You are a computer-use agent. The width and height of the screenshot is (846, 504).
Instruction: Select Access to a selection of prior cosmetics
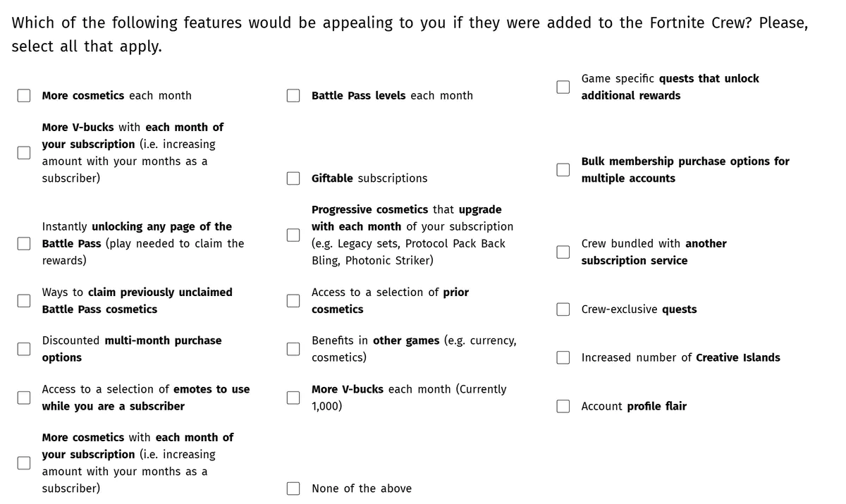click(x=293, y=300)
